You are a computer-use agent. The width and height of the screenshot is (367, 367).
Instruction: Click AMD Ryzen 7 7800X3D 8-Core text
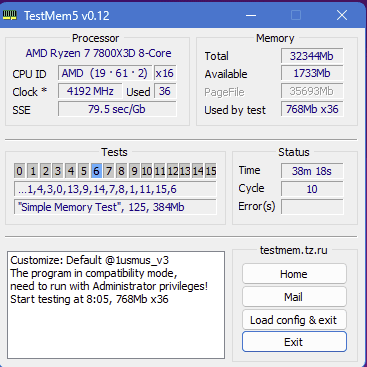(98, 53)
